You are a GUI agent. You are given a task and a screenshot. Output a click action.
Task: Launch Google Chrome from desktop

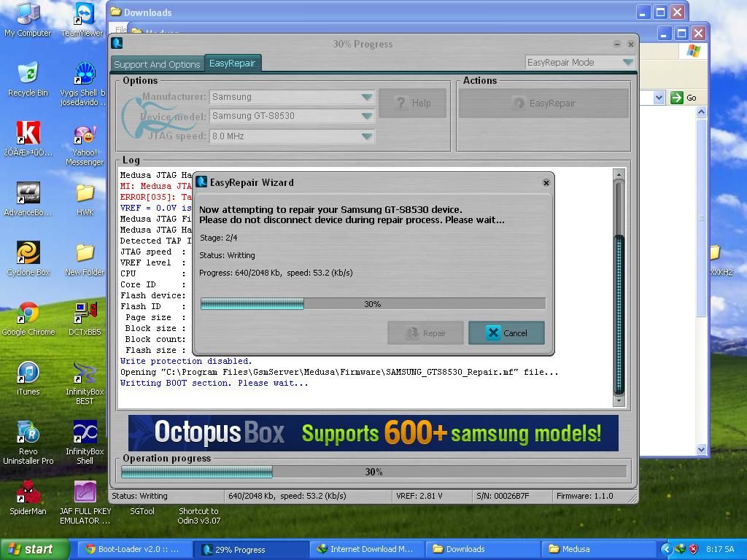(x=28, y=319)
